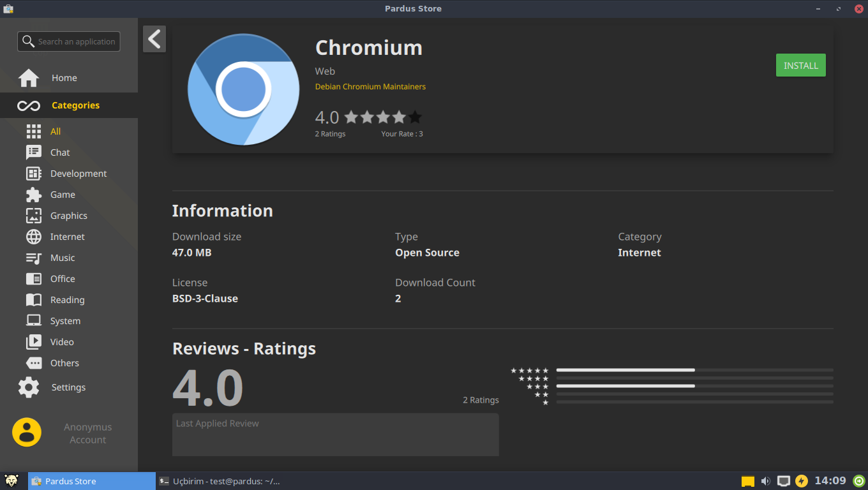The image size is (868, 490).
Task: Click the Your Rate : 3 text
Action: [402, 134]
